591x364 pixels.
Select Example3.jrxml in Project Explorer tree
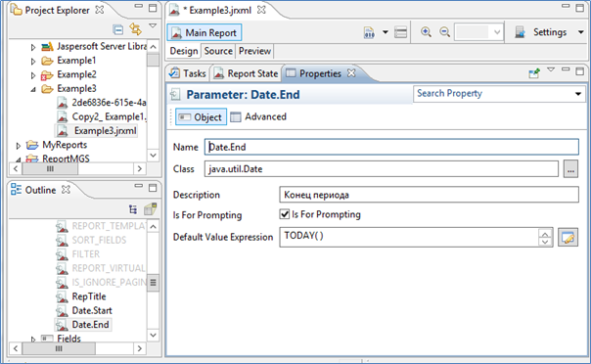[97, 131]
